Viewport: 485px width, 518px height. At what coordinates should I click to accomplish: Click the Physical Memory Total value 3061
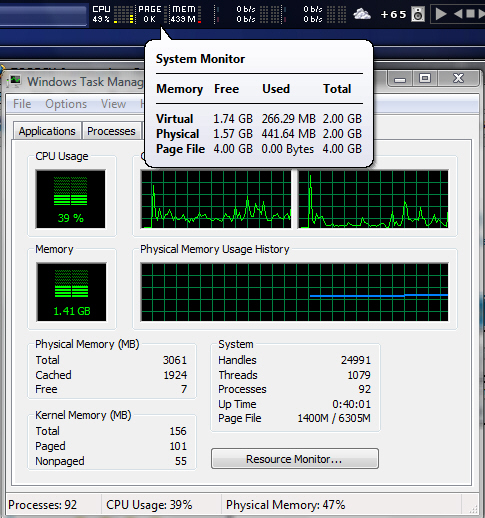click(175, 360)
